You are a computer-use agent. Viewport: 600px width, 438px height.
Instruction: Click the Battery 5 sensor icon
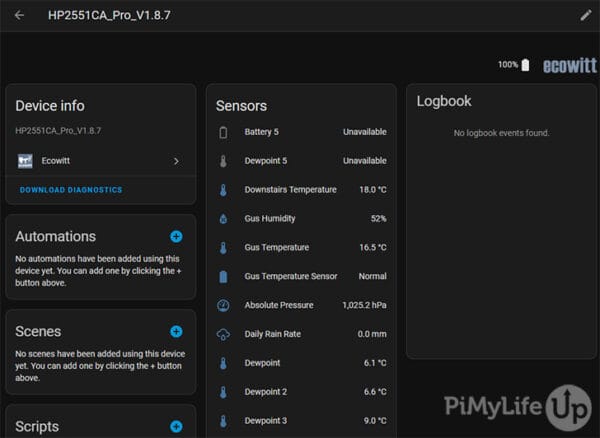(223, 132)
